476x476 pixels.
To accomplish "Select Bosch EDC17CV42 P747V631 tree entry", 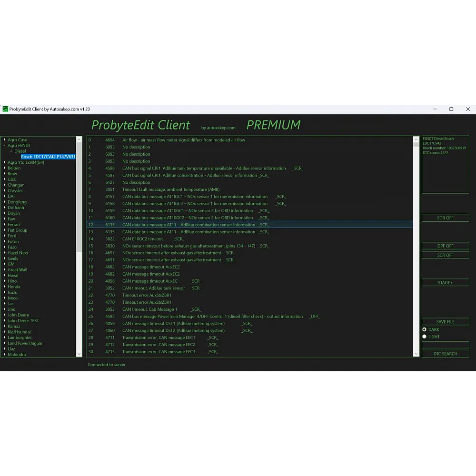I will coord(48,157).
